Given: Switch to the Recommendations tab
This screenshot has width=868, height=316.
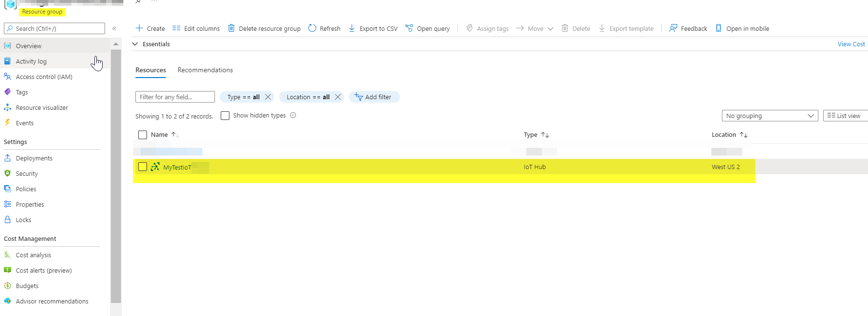Looking at the screenshot, I should (x=205, y=70).
